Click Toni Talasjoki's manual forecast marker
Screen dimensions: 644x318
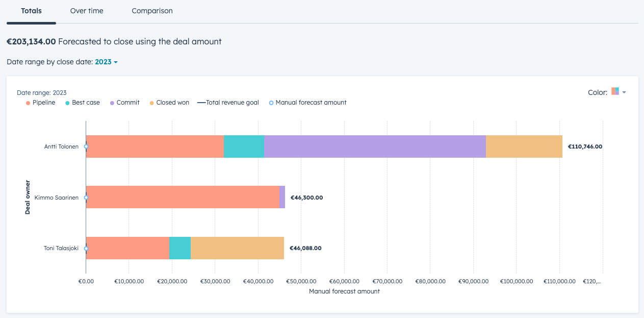(x=86, y=249)
